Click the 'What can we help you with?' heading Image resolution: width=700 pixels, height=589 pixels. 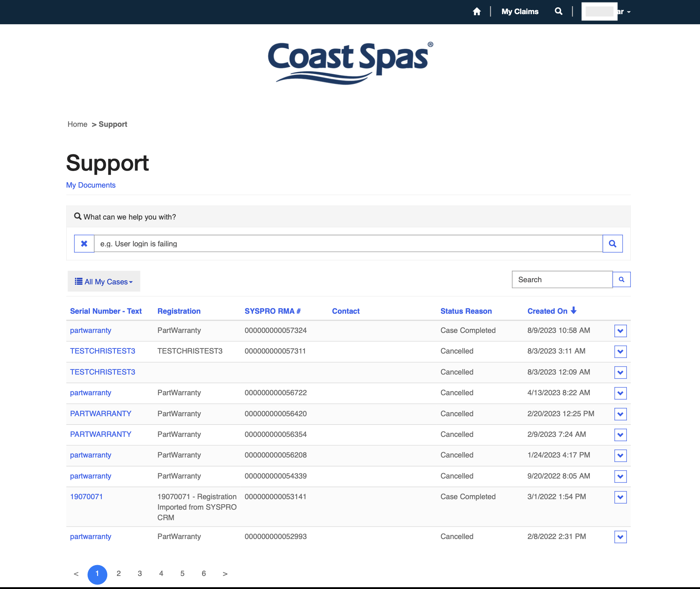130,217
